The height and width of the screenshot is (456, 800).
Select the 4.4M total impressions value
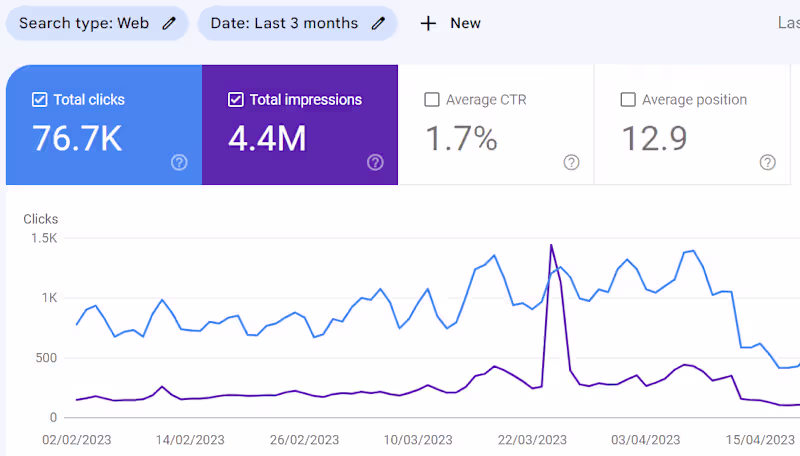click(x=267, y=139)
